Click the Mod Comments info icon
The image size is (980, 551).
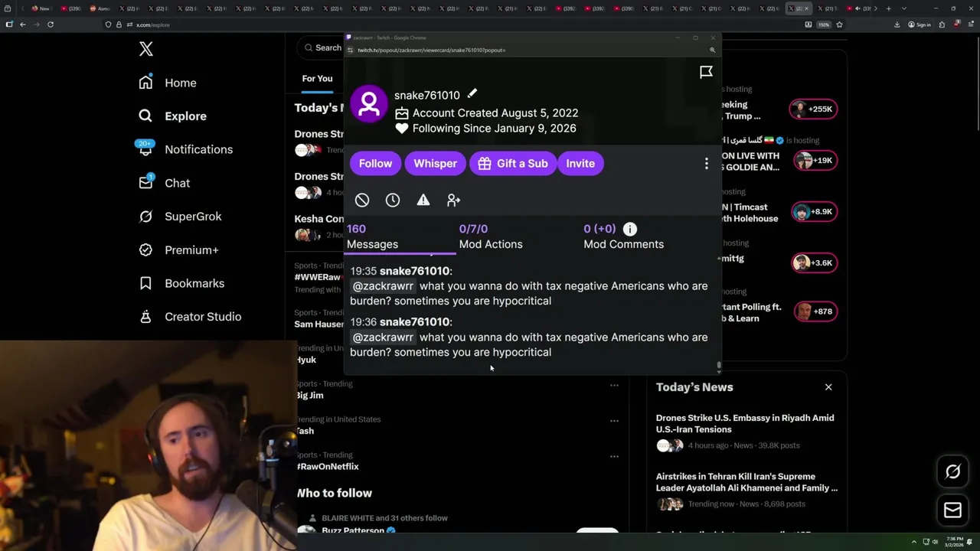click(x=629, y=229)
